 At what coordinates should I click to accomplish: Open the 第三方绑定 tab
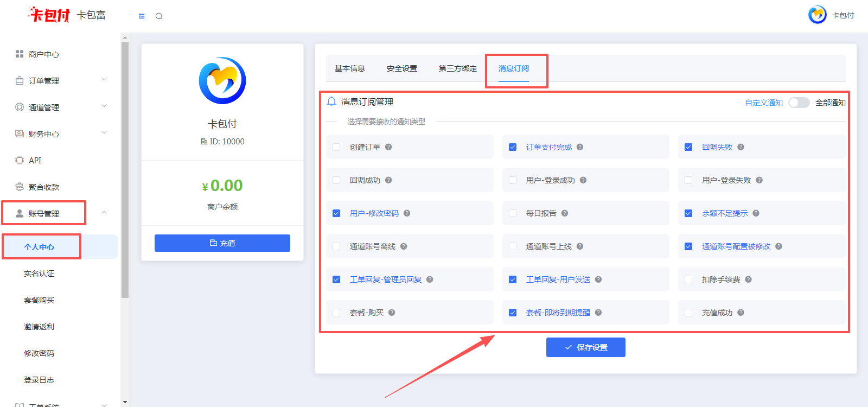point(458,68)
